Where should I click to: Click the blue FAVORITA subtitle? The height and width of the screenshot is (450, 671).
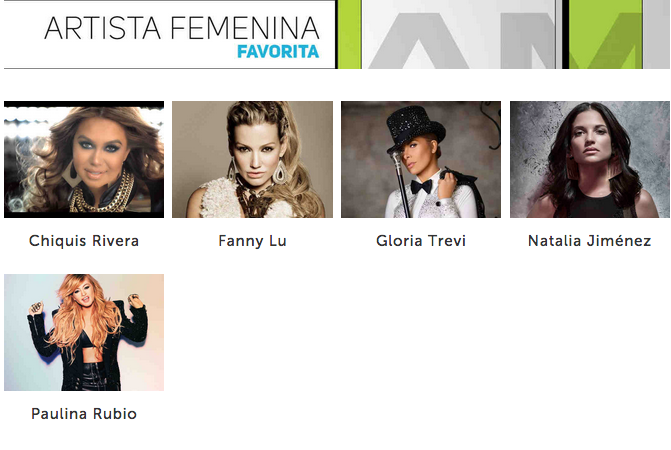point(278,52)
